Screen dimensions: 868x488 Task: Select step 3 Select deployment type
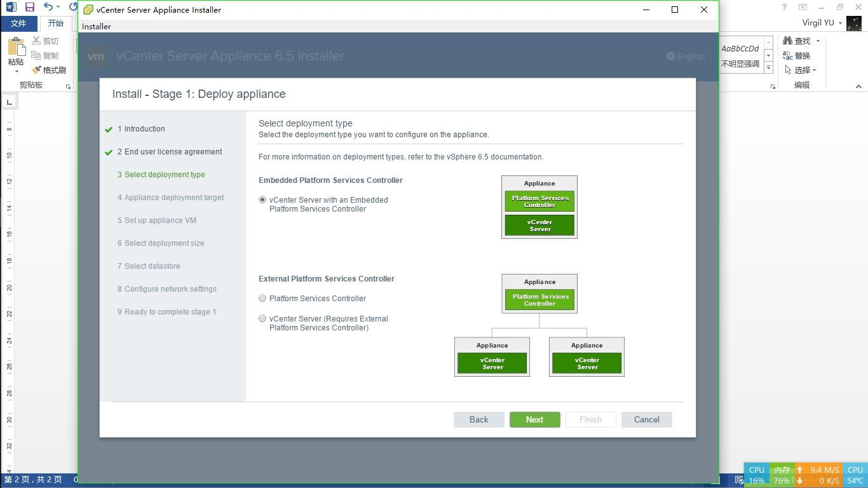click(x=161, y=175)
